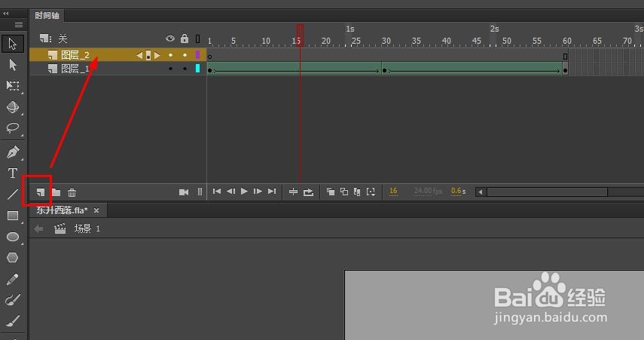Click the red playhead at frame 15

click(301, 35)
